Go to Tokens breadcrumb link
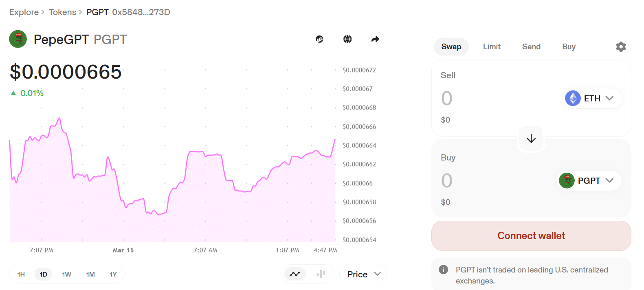644x290 pixels. [62, 12]
